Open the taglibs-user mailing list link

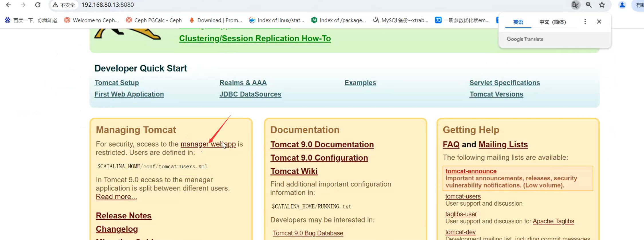[x=461, y=214]
